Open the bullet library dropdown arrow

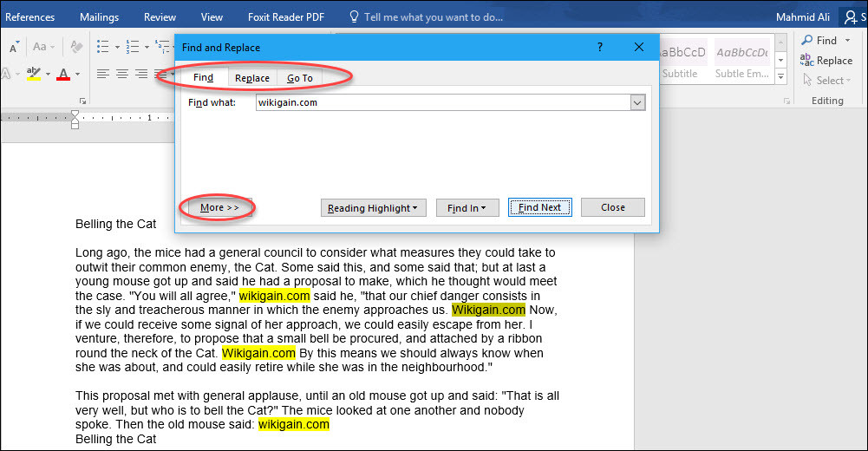click(117, 47)
